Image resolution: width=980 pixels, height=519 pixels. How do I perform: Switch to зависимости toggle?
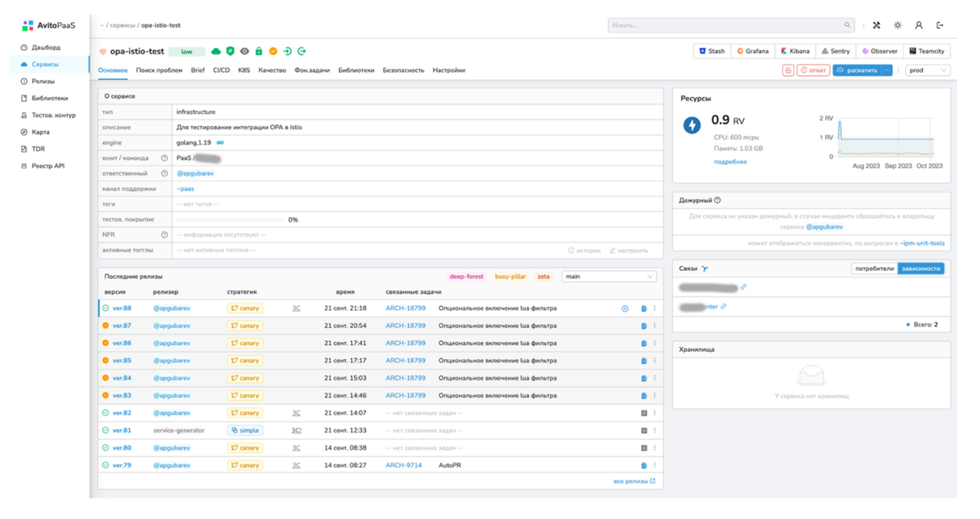coord(921,268)
